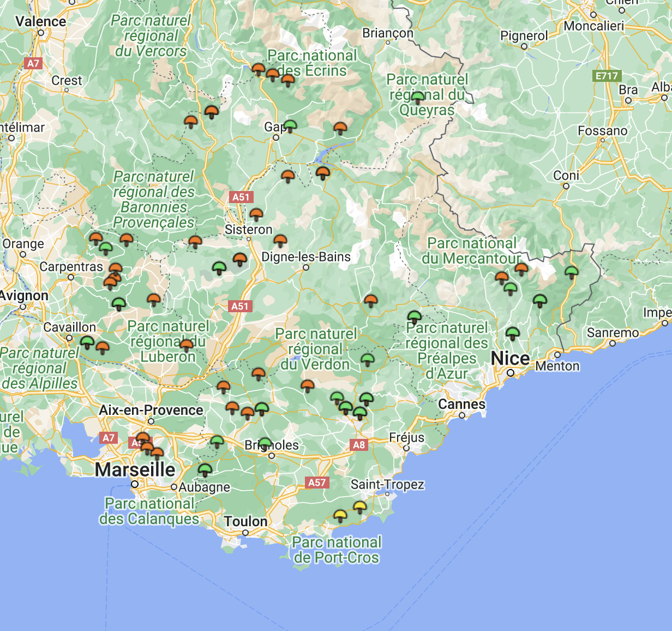Screen dimensions: 672x631
Task: Click green mushroom marker below Cavaillon label
Action: (87, 342)
